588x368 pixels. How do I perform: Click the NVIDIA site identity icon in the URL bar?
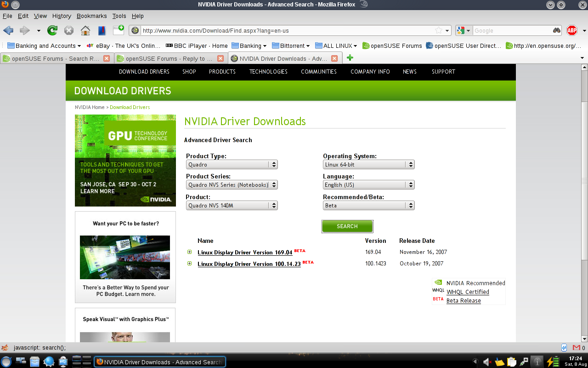135,31
